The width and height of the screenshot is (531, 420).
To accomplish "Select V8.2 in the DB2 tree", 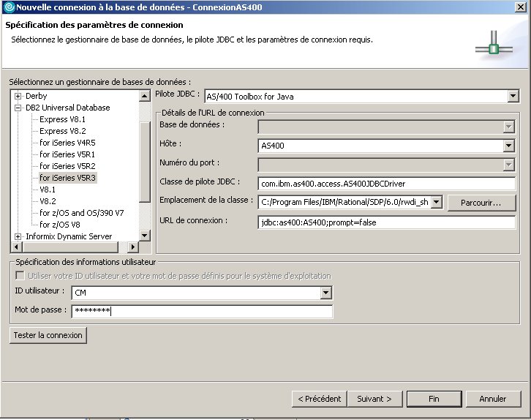I will point(48,201).
